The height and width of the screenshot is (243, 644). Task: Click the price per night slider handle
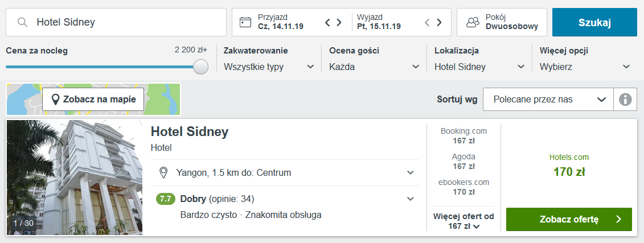200,67
